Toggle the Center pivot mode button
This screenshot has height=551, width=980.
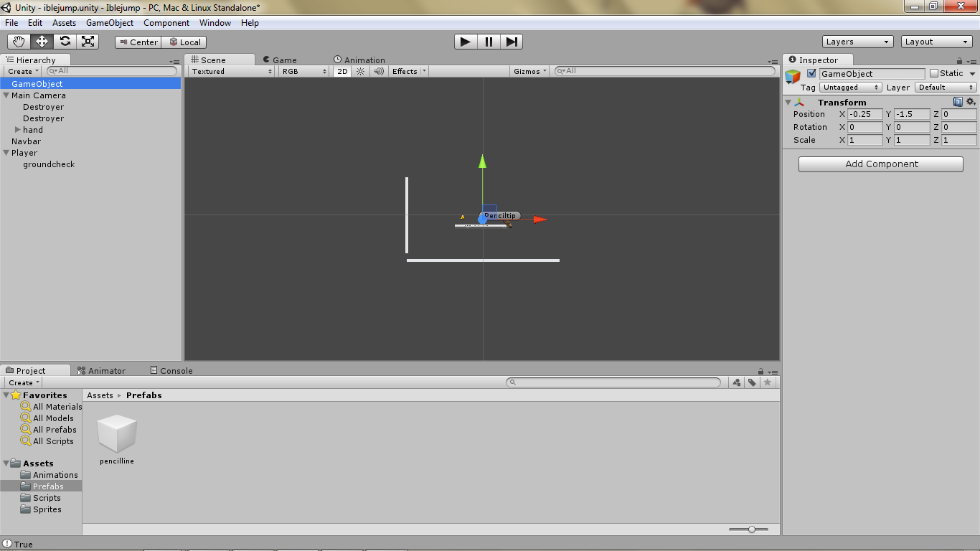pyautogui.click(x=138, y=42)
